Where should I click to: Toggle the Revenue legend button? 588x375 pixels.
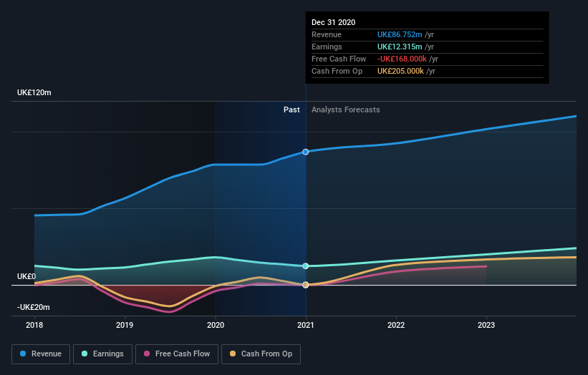(41, 354)
